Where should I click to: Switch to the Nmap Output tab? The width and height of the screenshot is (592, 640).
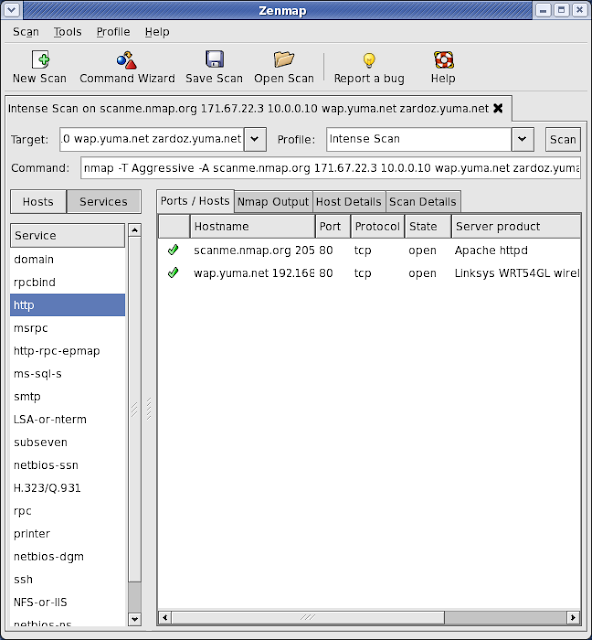pyautogui.click(x=273, y=202)
